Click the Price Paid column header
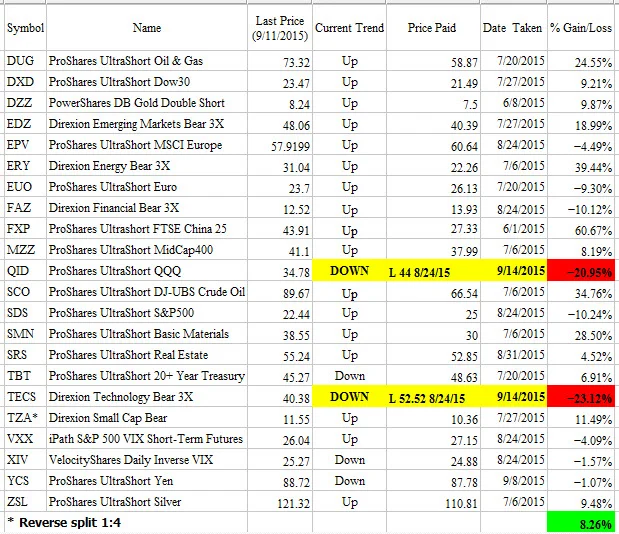This screenshot has width=619, height=534. click(432, 28)
